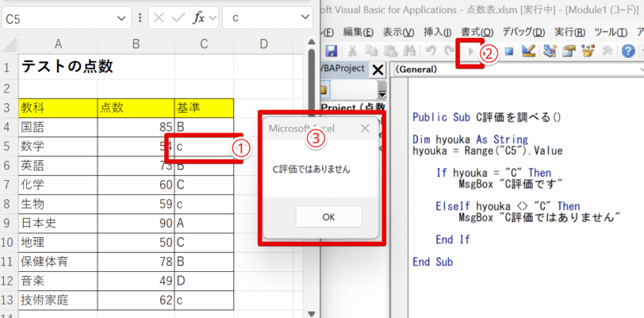This screenshot has width=644, height=318.
Task: Click the three-dot handle beside Name Box
Action: 140,18
